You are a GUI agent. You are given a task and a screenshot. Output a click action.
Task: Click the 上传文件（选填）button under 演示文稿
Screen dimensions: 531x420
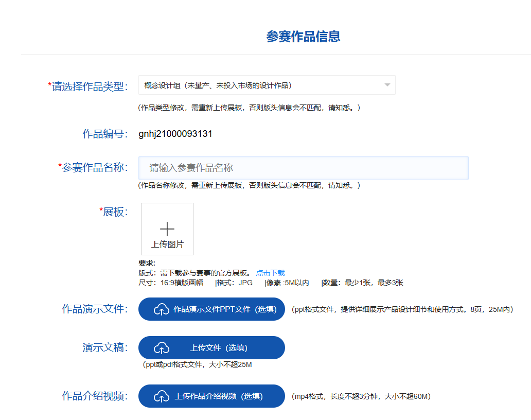(211, 347)
